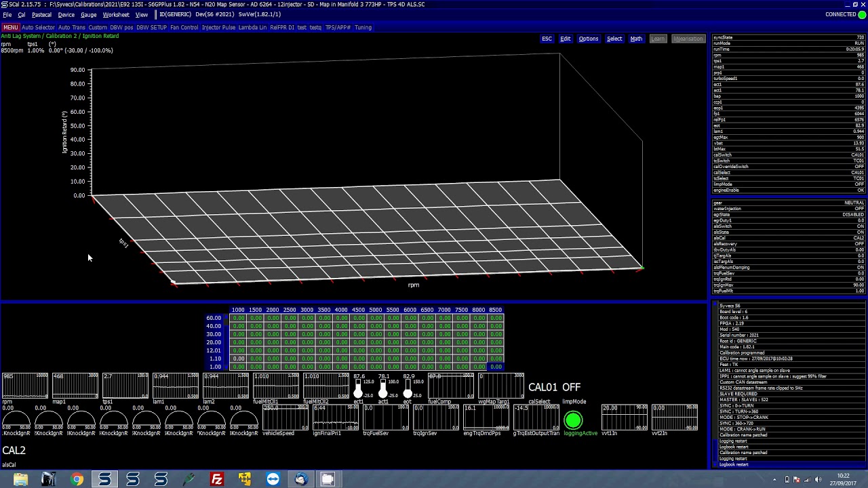Open the Options dropdown above the graph
The image size is (868, 488).
tap(588, 39)
